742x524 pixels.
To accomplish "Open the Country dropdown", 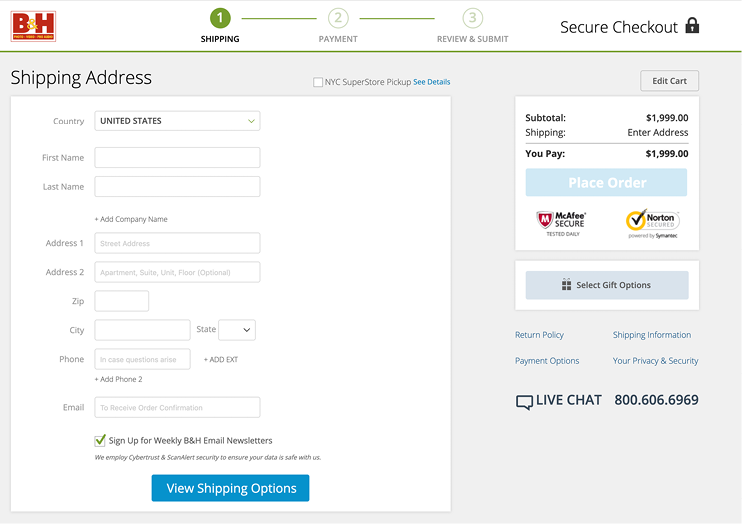I will [x=177, y=121].
